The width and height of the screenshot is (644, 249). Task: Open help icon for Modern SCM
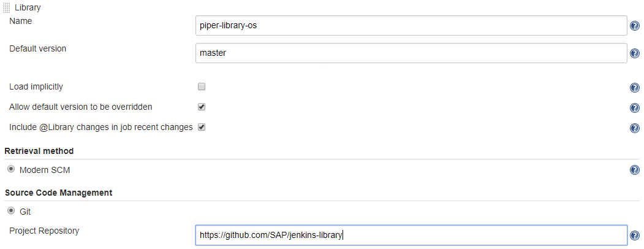[x=635, y=170]
